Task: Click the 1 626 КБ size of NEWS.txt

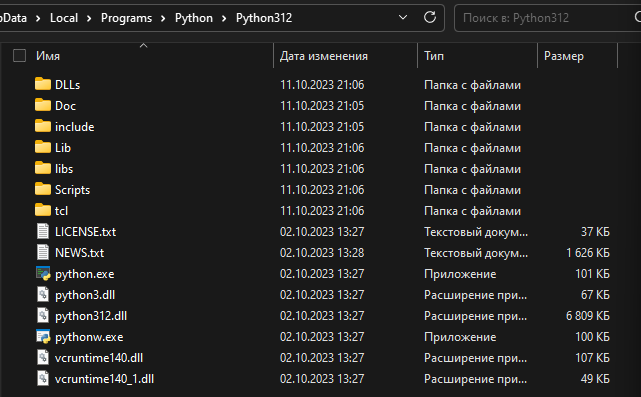Action: point(588,253)
